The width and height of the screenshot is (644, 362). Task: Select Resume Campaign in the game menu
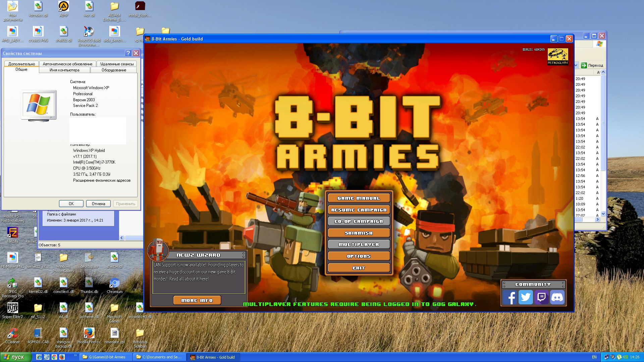tap(359, 210)
